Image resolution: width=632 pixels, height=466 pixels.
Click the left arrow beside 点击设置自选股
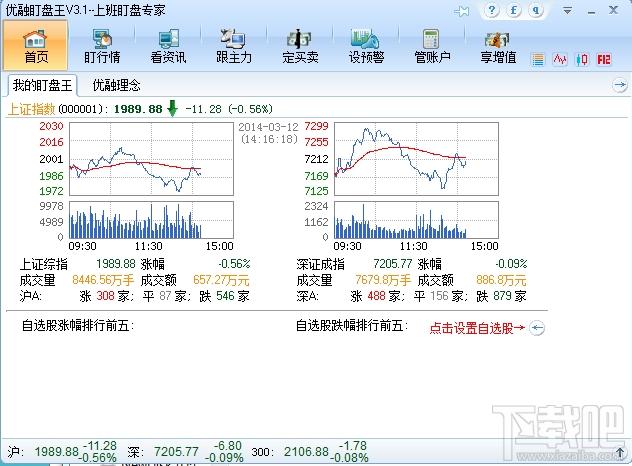coord(537,326)
